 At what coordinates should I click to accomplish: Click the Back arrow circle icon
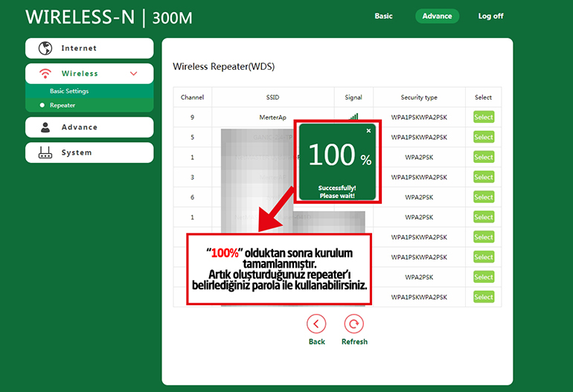pyautogui.click(x=316, y=324)
